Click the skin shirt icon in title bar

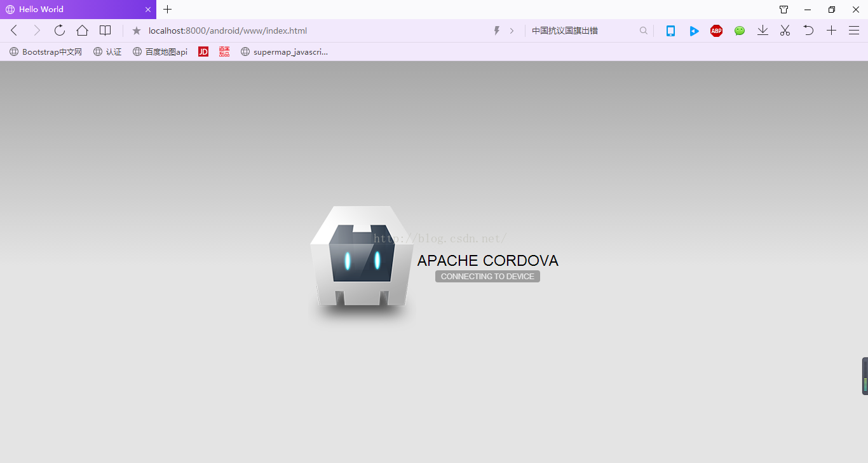[x=784, y=10]
